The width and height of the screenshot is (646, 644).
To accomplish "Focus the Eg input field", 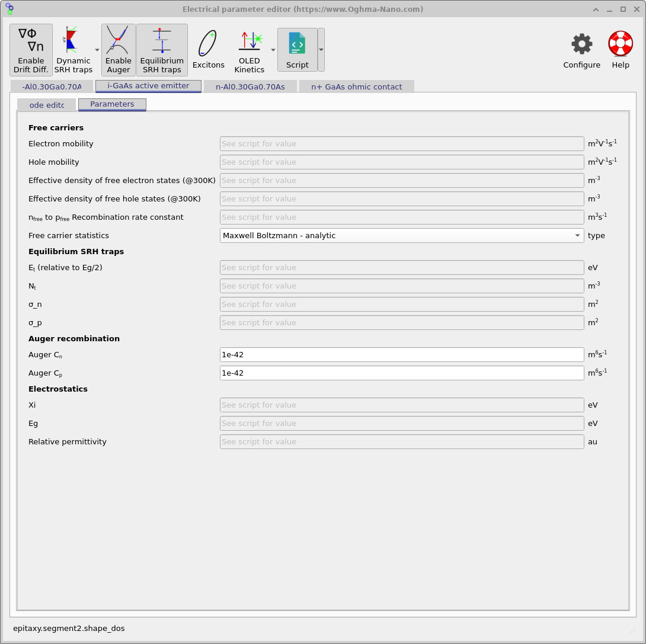I will coord(402,423).
